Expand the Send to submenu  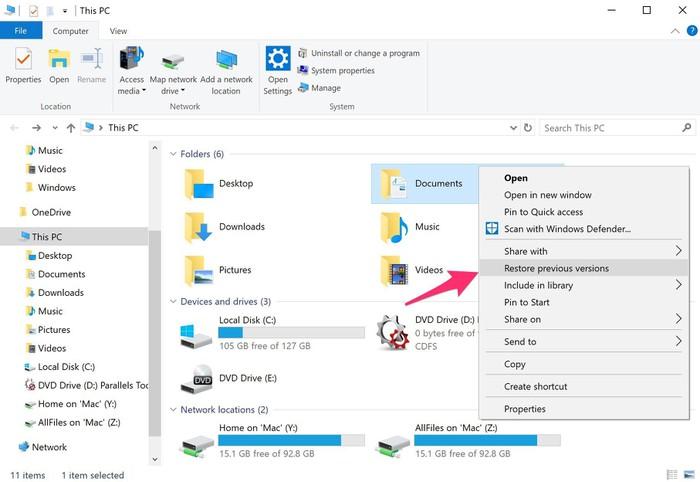(584, 341)
